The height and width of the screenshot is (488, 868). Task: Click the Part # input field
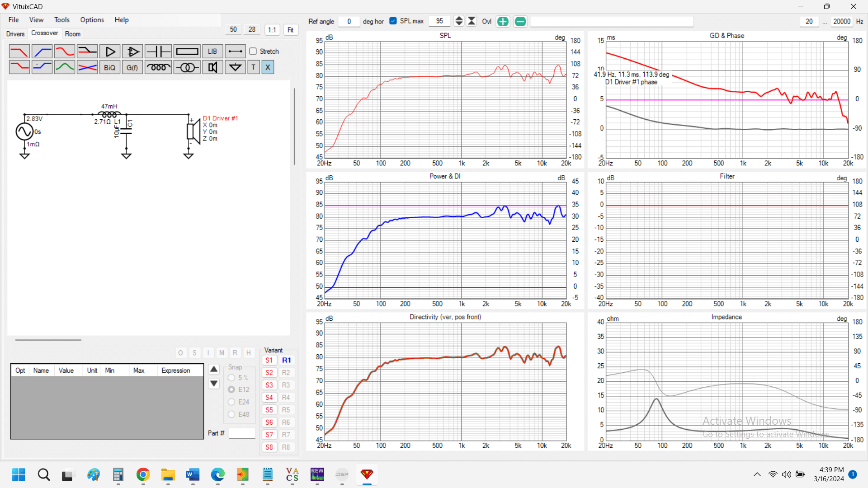[242, 433]
